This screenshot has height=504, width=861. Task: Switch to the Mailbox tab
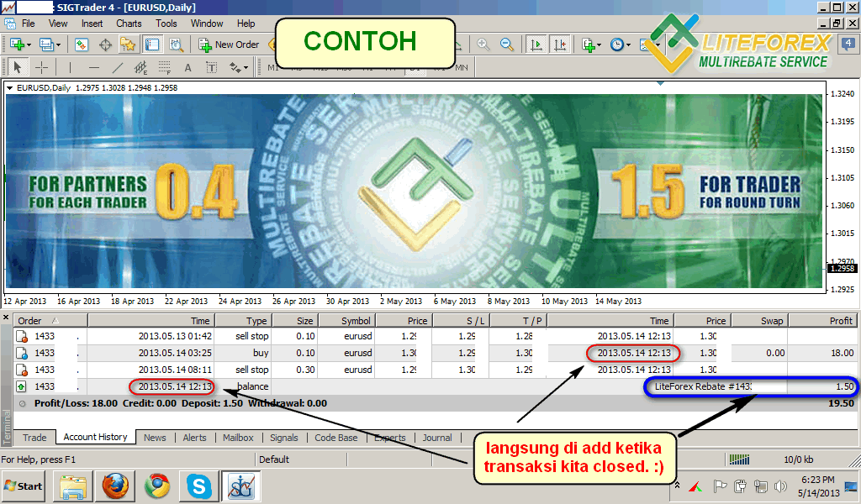coord(238,438)
